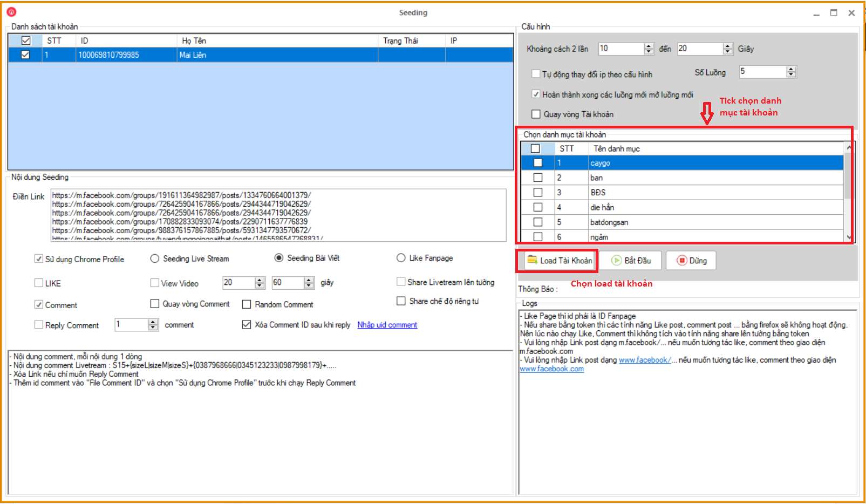Toggle Sử dụng Chrome Profile checkbox
866x504 pixels.
tap(39, 258)
